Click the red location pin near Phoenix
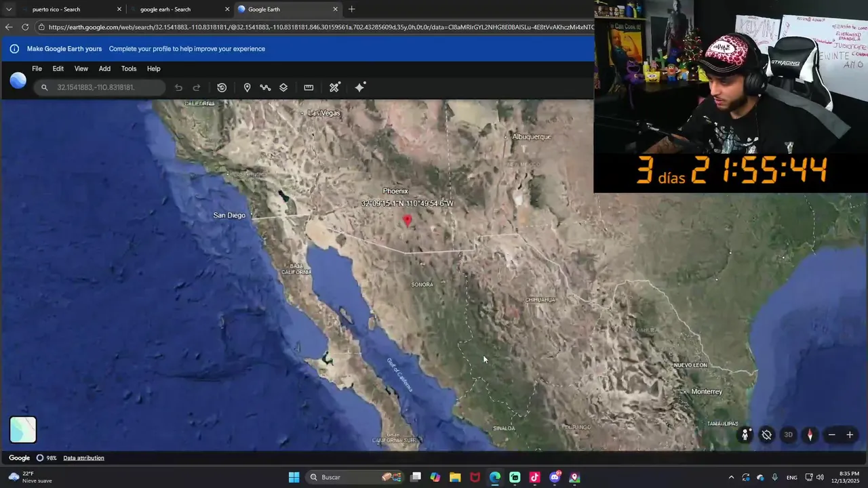 click(x=407, y=220)
